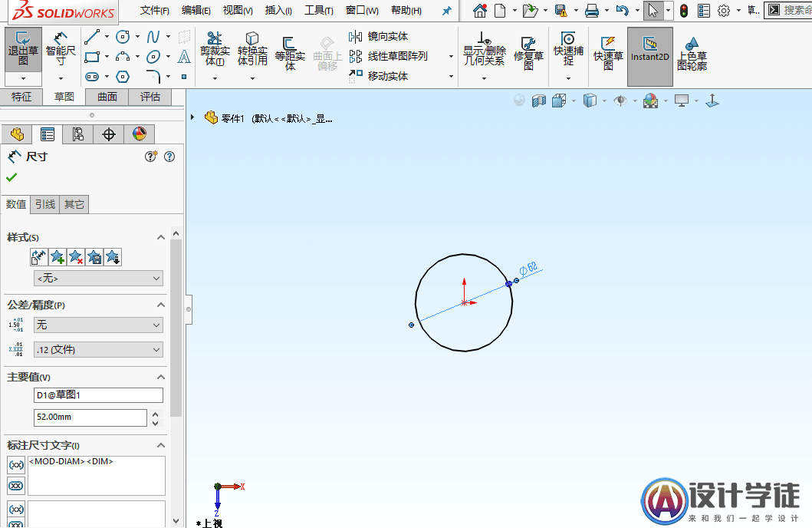Click the <MOD-DIAM><DIM> text box

point(97,476)
